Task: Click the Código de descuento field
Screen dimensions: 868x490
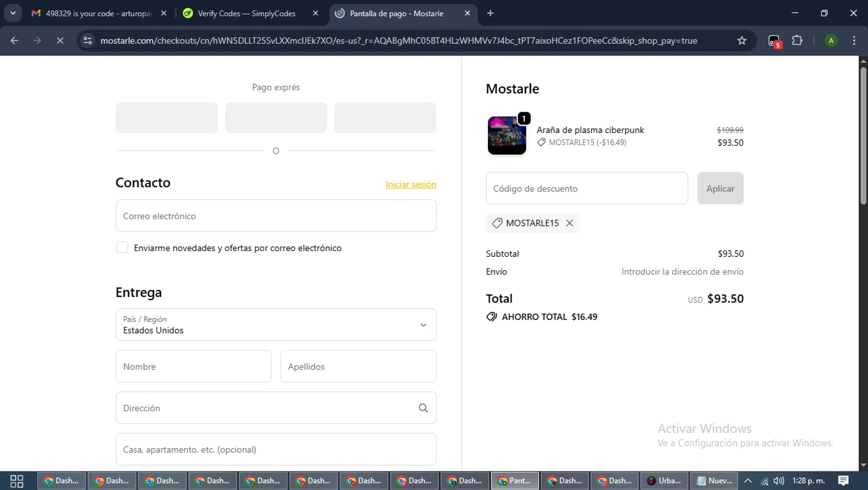Action: [x=587, y=188]
